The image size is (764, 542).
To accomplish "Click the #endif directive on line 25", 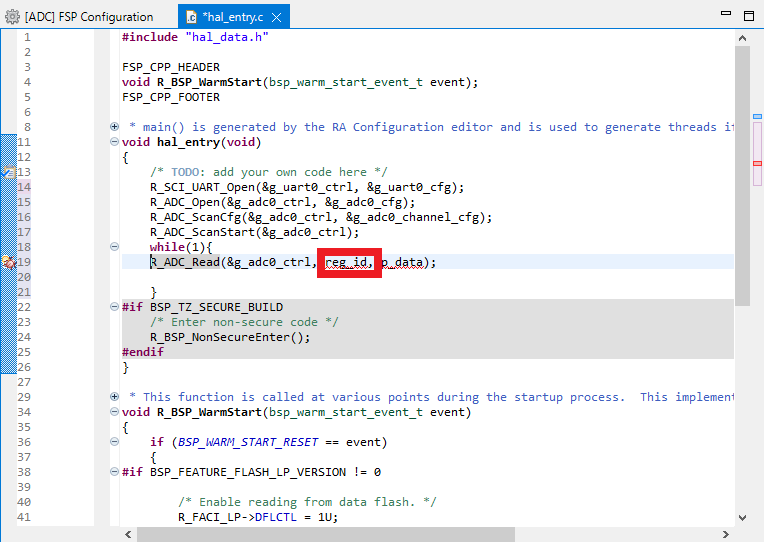I will (143, 352).
